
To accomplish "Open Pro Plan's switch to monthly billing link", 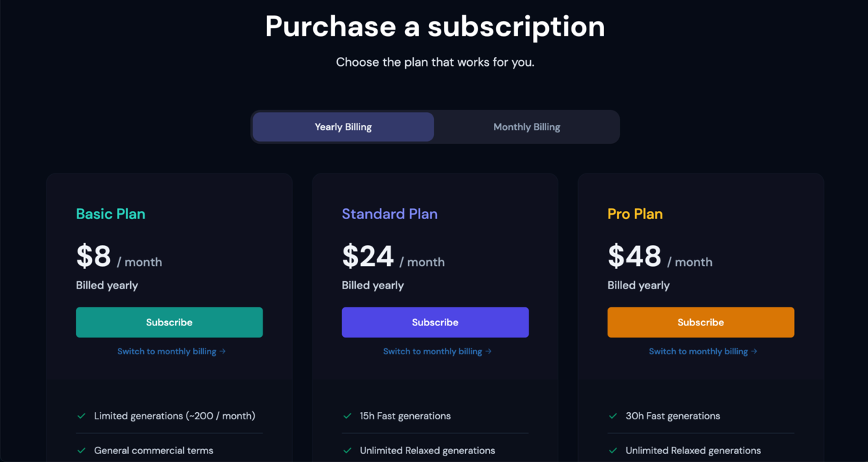I will 703,351.
